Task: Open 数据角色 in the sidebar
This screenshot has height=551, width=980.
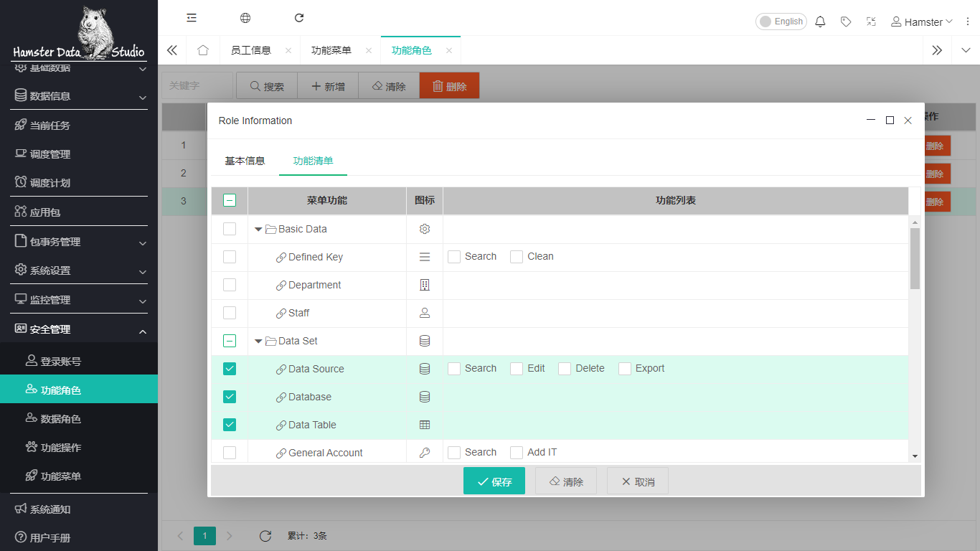Action: click(61, 419)
